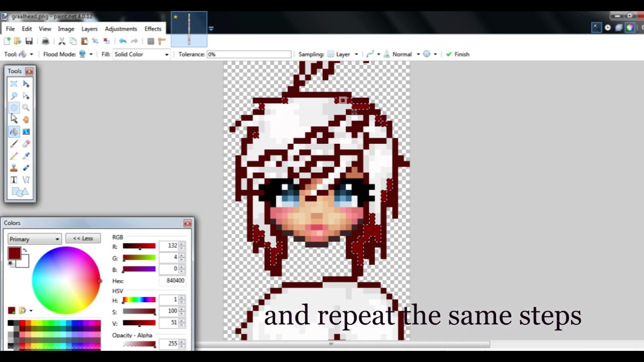Select the Pencil tool
The image size is (644, 362).
[x=14, y=156]
